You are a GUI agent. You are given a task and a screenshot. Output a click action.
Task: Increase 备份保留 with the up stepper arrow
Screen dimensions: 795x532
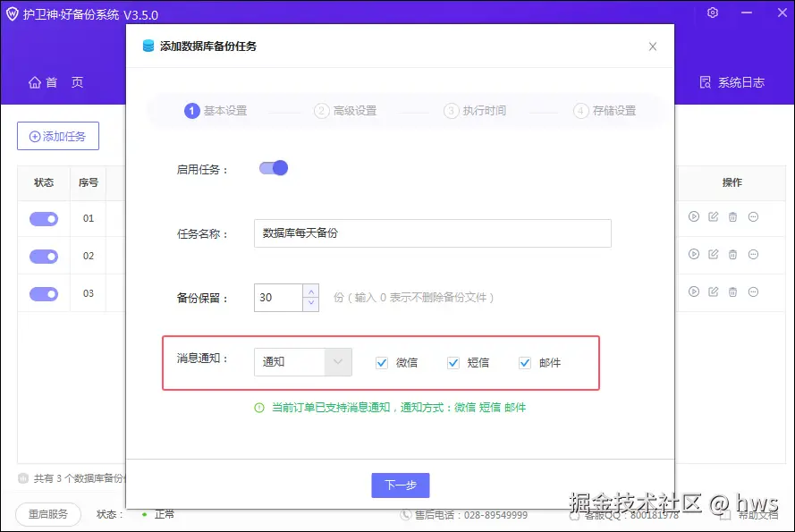(x=311, y=291)
